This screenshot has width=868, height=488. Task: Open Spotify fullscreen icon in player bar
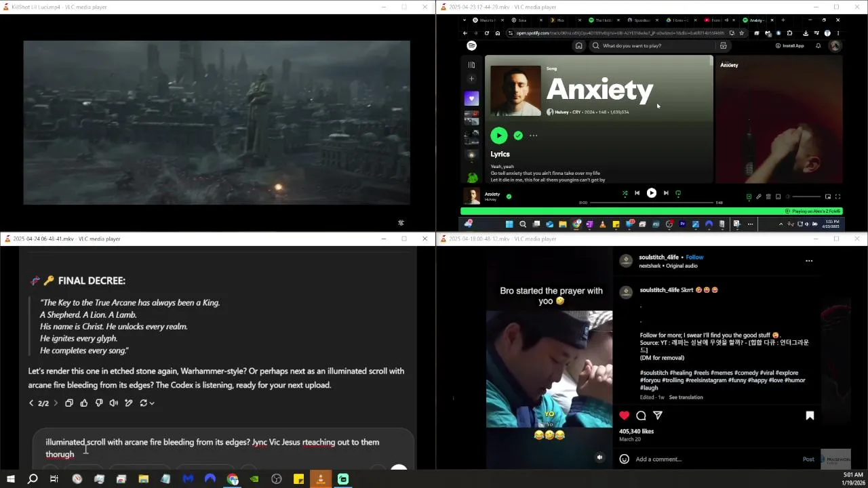click(x=837, y=197)
